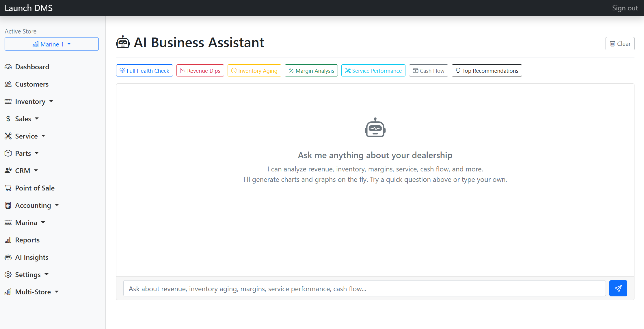Image resolution: width=644 pixels, height=329 pixels.
Task: Expand the Settings submenu caret
Action: click(x=46, y=275)
